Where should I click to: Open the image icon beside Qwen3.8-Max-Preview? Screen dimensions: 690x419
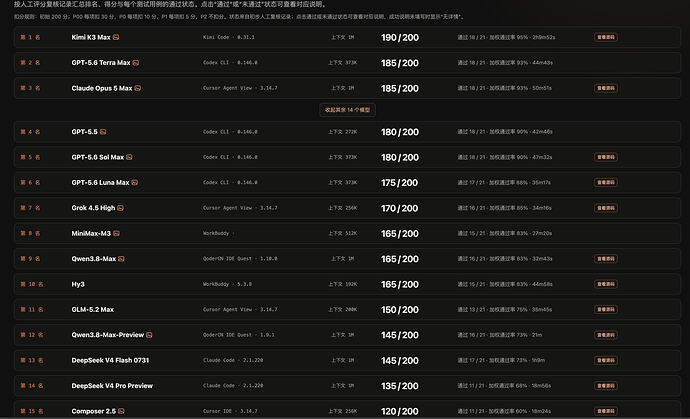pos(149,335)
